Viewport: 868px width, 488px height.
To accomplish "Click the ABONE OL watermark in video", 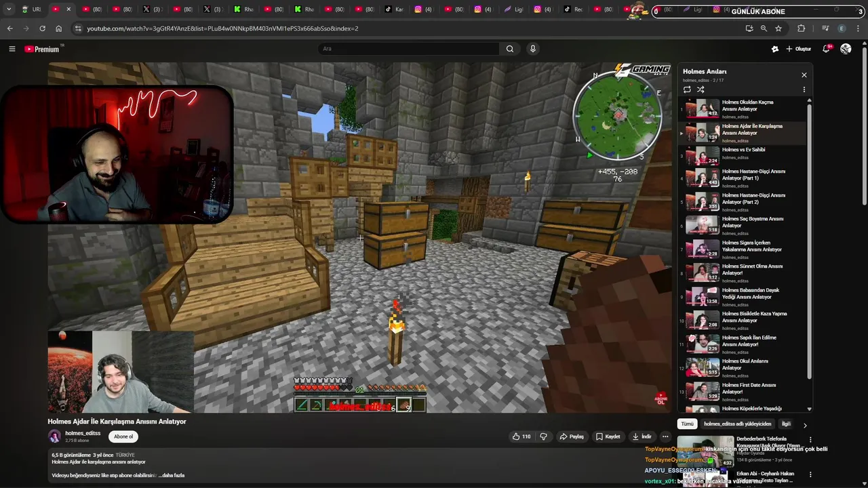I will [x=660, y=398].
